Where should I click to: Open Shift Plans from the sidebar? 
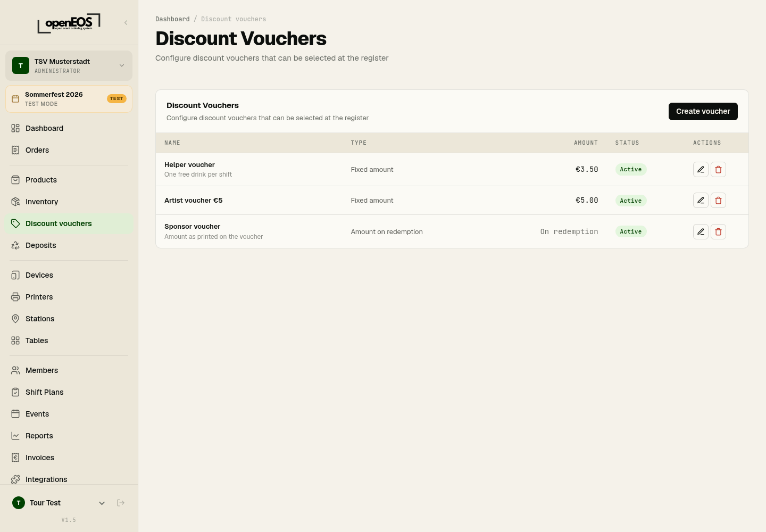tap(69, 392)
